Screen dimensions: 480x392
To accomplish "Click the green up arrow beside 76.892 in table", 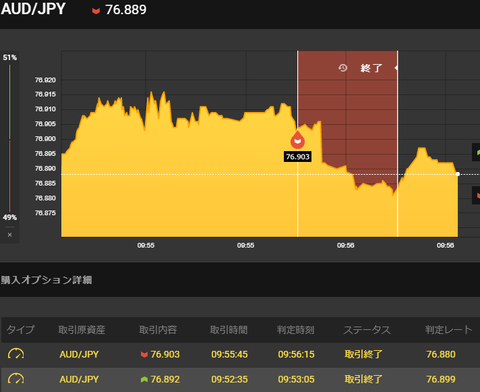I will coord(144,379).
